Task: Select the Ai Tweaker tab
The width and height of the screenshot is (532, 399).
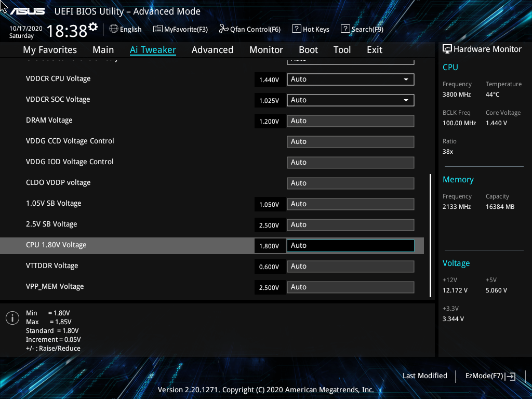Action: 153,50
